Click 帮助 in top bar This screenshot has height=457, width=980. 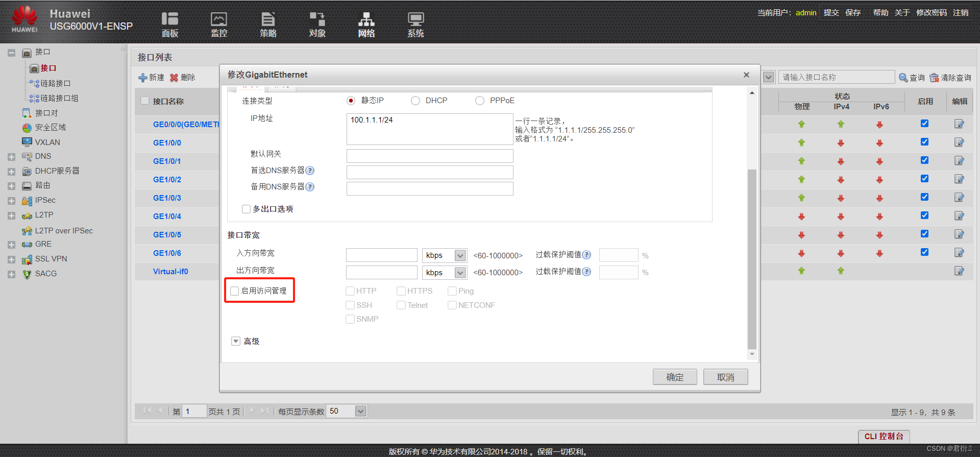tap(880, 12)
